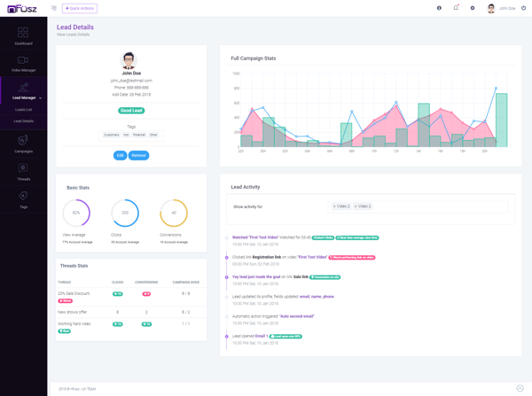Open Tags from sidebar
532x396 pixels.
pos(23,199)
